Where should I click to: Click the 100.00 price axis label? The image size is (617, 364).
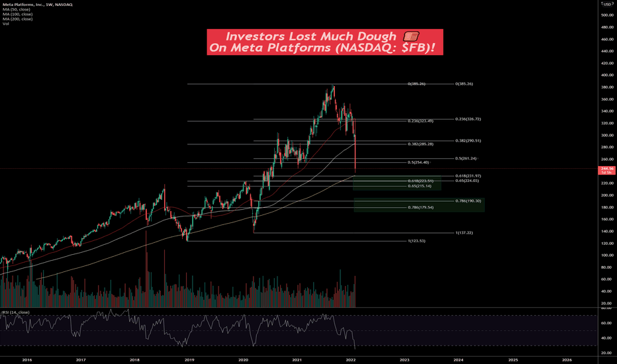click(x=607, y=255)
